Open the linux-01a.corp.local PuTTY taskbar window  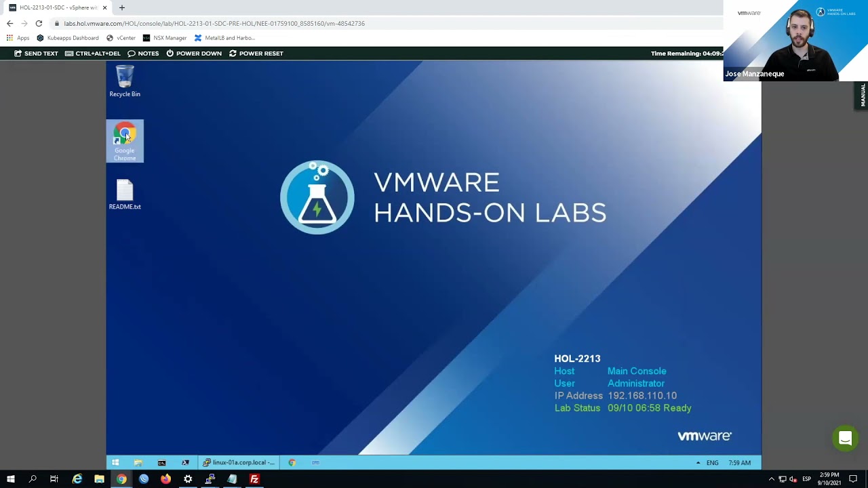coord(239,463)
